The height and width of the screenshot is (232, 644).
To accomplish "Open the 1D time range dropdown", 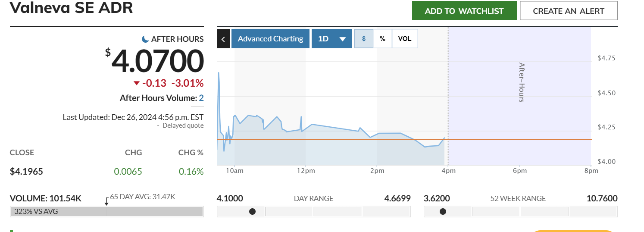I will tap(331, 39).
